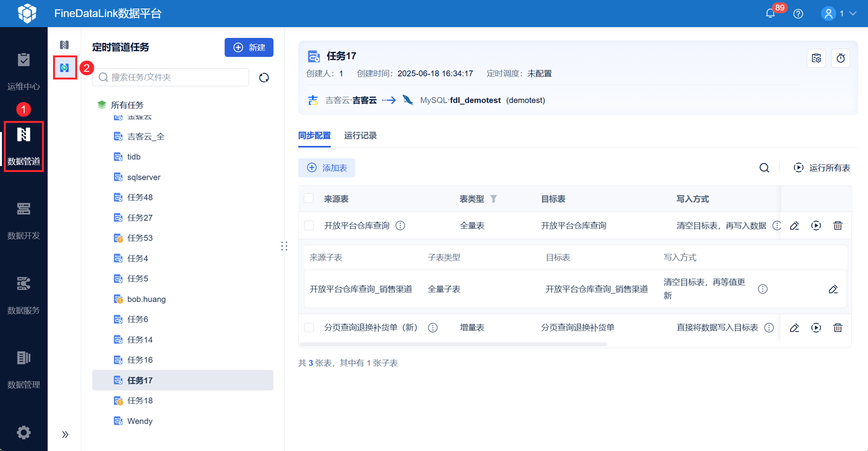Open 数据管理 in the sidebar

(x=24, y=370)
